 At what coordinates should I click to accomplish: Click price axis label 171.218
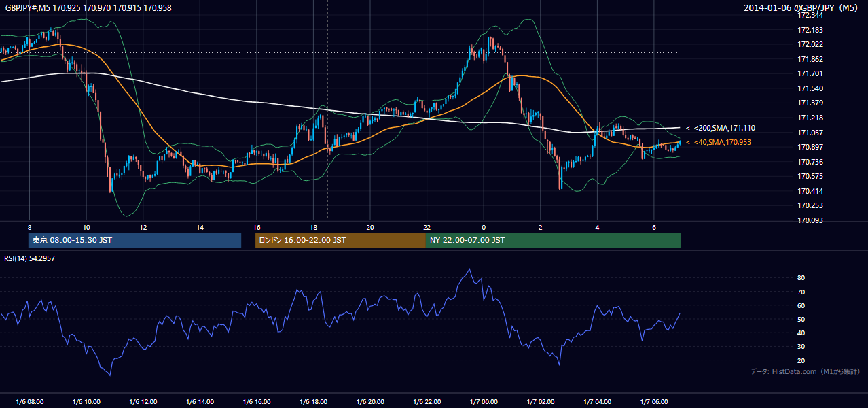810,118
